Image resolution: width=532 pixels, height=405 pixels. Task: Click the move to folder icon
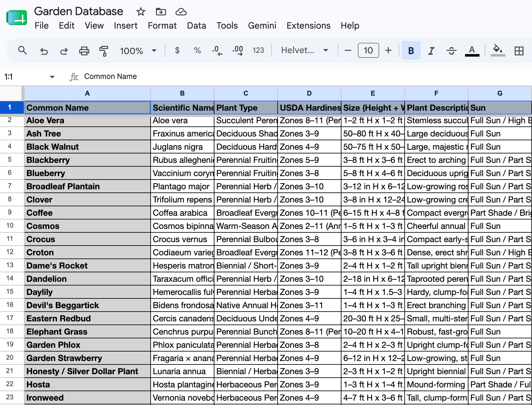[x=161, y=12]
